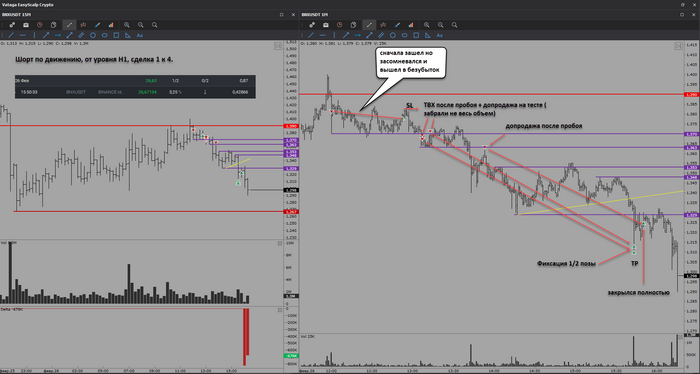Zoom in on the 1M chart
700x374 pixels.
point(427,25)
